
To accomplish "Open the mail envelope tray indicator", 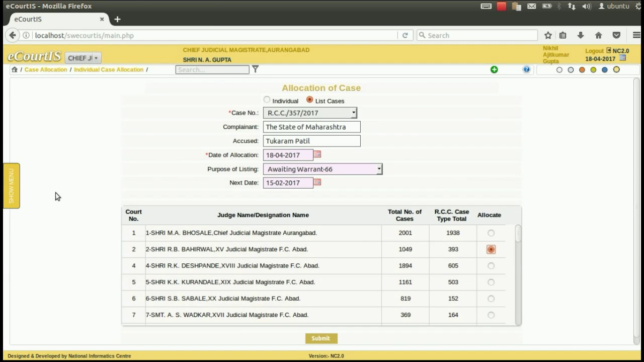I will point(531,6).
